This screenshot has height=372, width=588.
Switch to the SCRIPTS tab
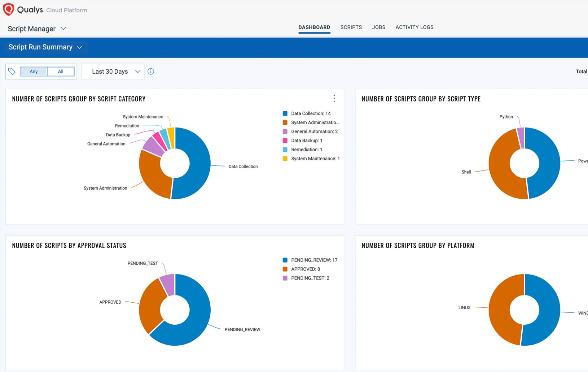pyautogui.click(x=351, y=27)
